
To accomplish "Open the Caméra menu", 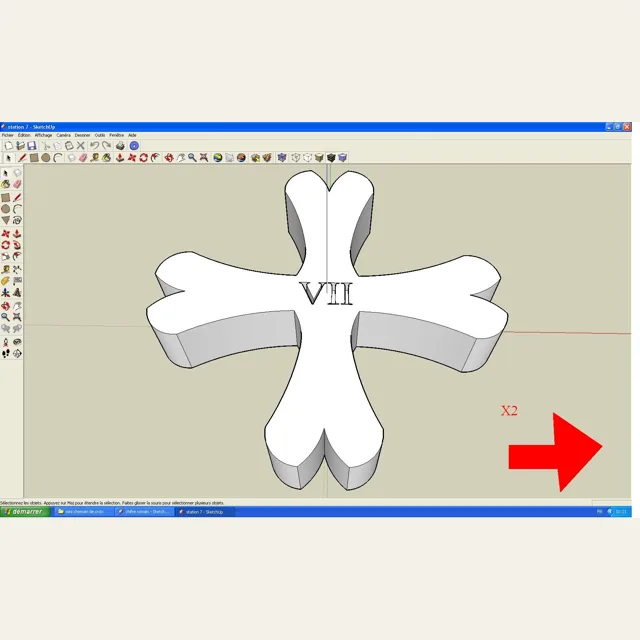I will click(x=63, y=135).
